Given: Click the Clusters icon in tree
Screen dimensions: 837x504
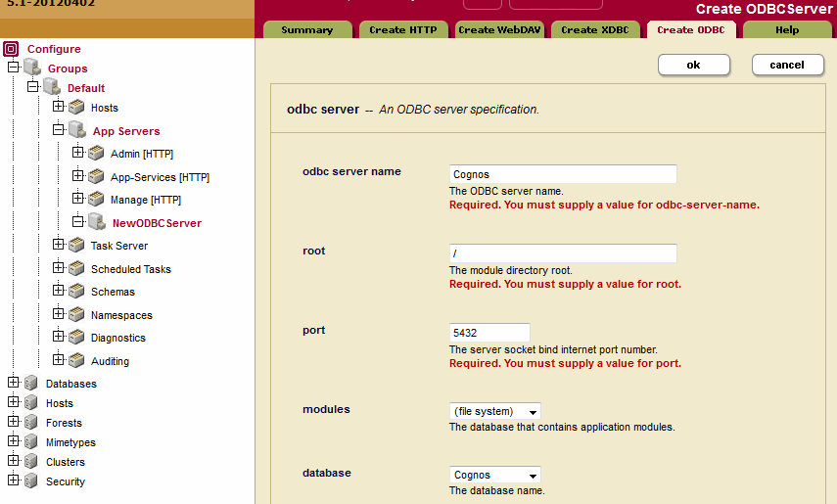Looking at the screenshot, I should tap(31, 462).
